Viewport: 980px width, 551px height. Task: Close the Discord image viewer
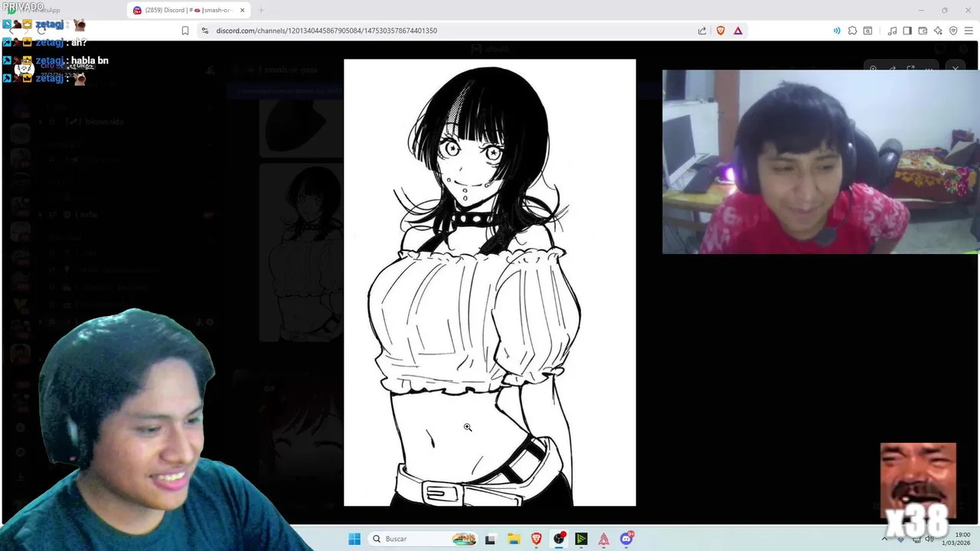coord(955,69)
